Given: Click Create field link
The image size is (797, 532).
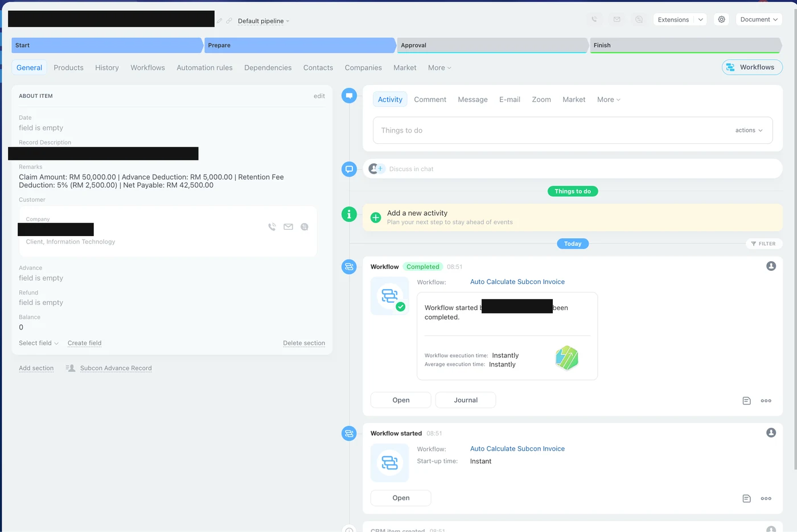Looking at the screenshot, I should (x=84, y=343).
